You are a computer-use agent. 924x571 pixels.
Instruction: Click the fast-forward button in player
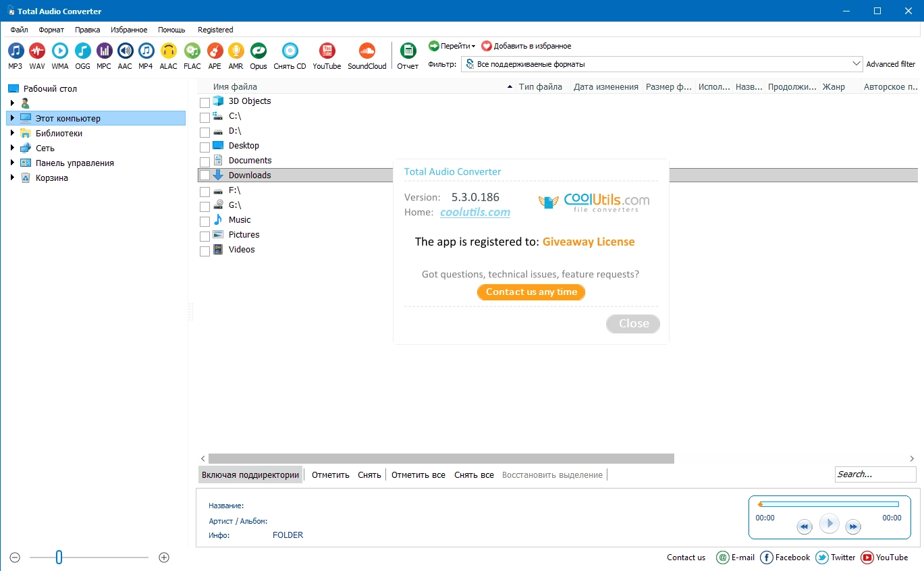coord(853,527)
